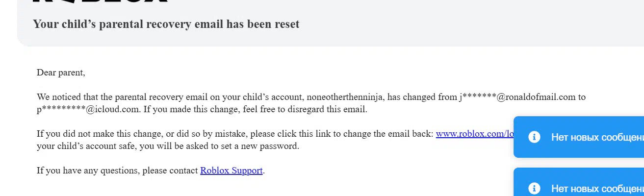Click the masked ronaldofmail.com email address
This screenshot has width=644, height=196.
pyautogui.click(x=517, y=97)
